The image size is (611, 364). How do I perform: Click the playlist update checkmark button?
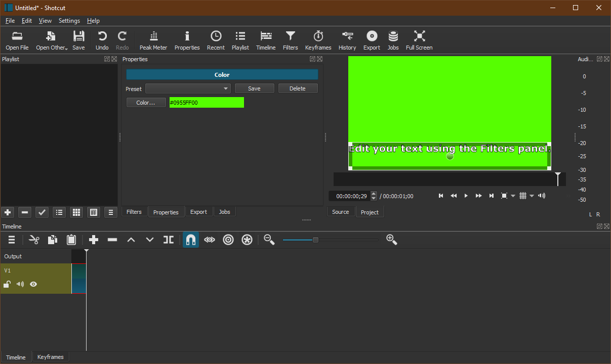42,212
